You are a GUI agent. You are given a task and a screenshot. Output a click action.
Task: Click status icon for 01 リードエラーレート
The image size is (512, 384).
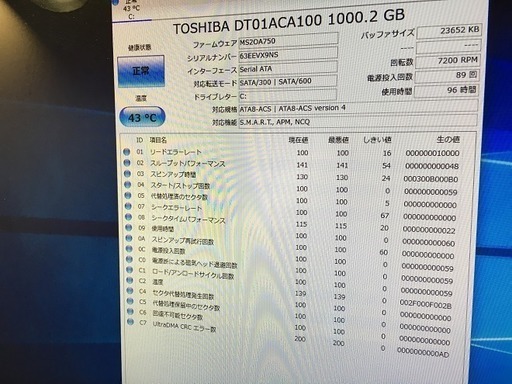126,152
